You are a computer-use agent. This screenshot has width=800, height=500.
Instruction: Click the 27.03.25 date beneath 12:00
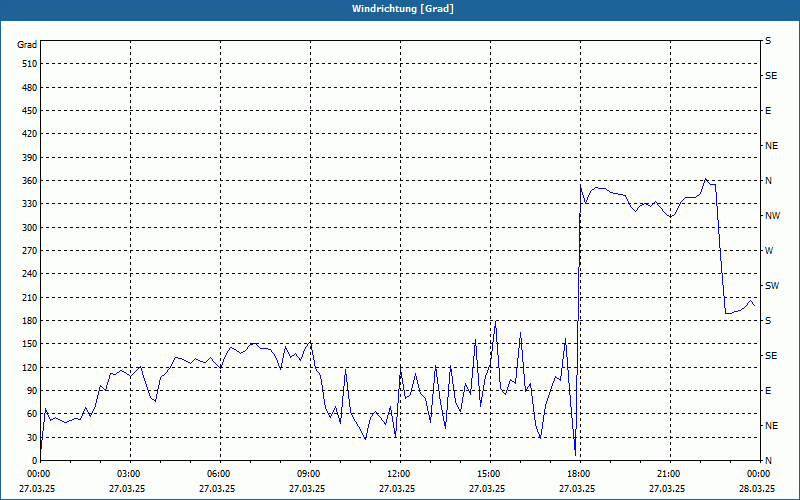tap(397, 488)
